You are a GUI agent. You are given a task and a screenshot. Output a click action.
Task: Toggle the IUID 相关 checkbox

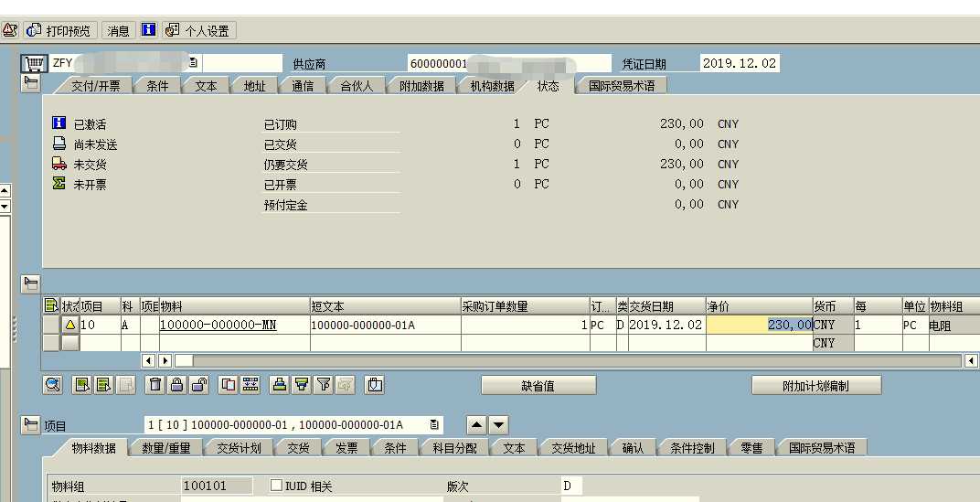[x=276, y=486]
